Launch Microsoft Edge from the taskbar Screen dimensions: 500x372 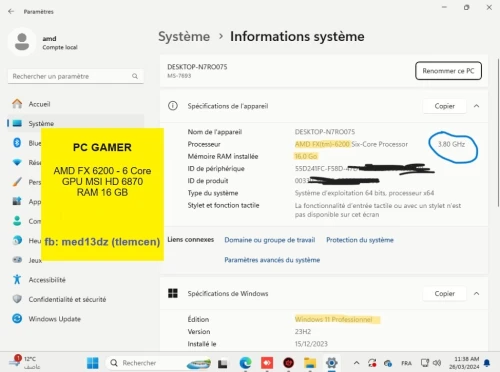click(x=245, y=363)
